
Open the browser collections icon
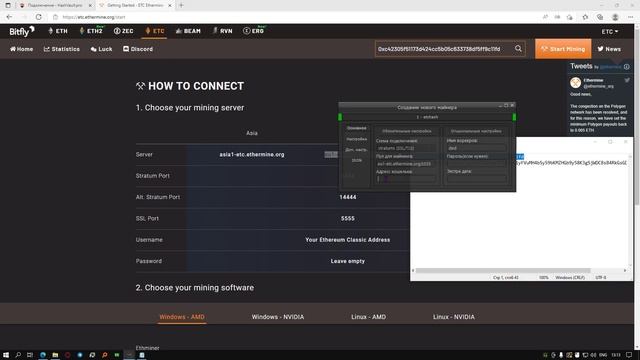(600, 17)
